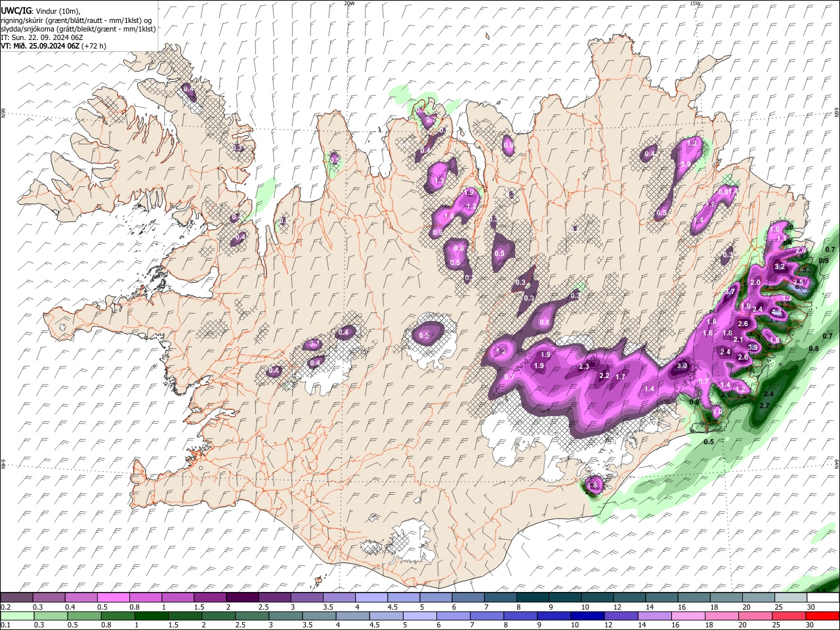Click the '1.8' value in the south coast patch
Screen dimensions: 840x630
[594, 485]
